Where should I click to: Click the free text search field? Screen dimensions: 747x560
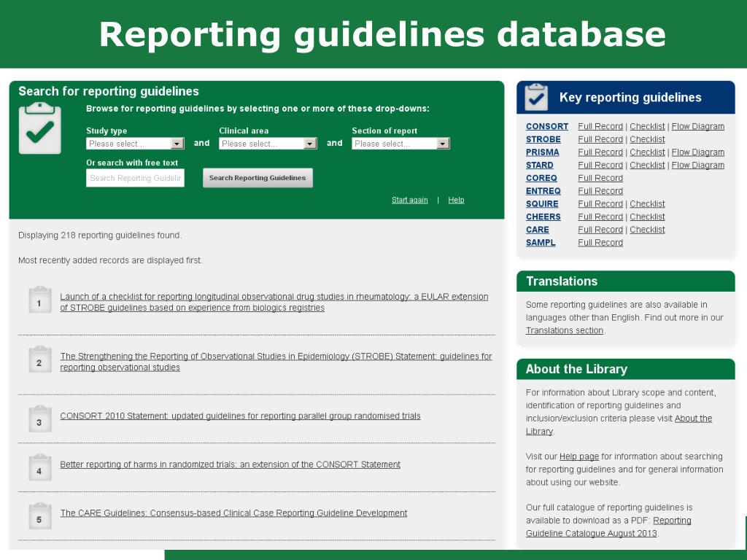[x=135, y=178]
